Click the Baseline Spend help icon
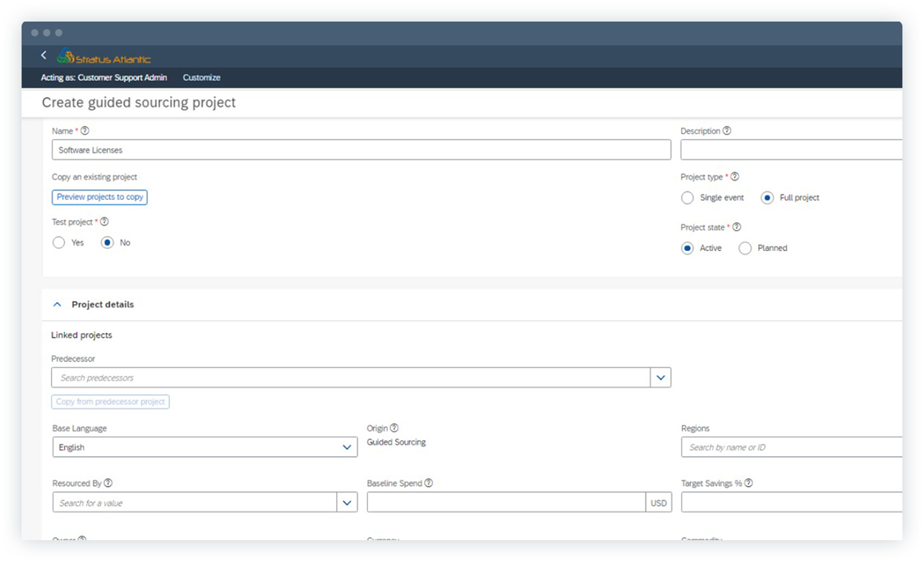Image resolution: width=924 pixels, height=561 pixels. pyautogui.click(x=429, y=483)
